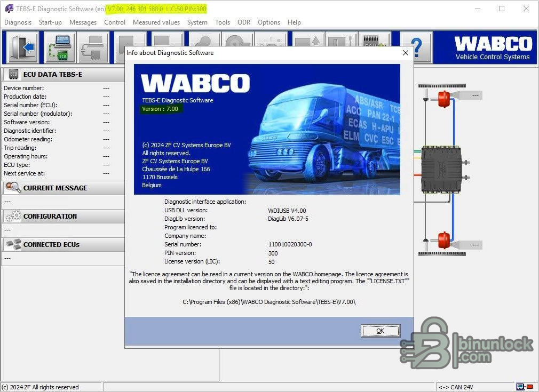The width and height of the screenshot is (539, 392).
Task: Start diagnosis via the laptop-to-ECU icon
Action: point(60,47)
